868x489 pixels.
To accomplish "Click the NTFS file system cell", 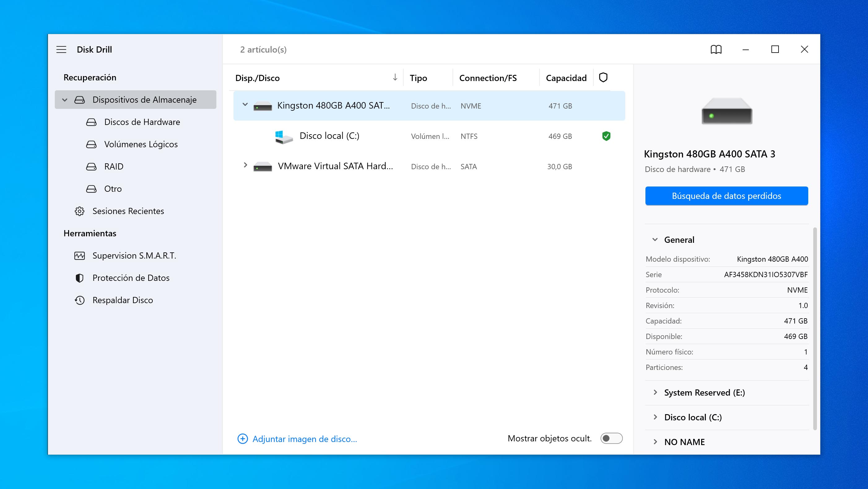I will (469, 136).
